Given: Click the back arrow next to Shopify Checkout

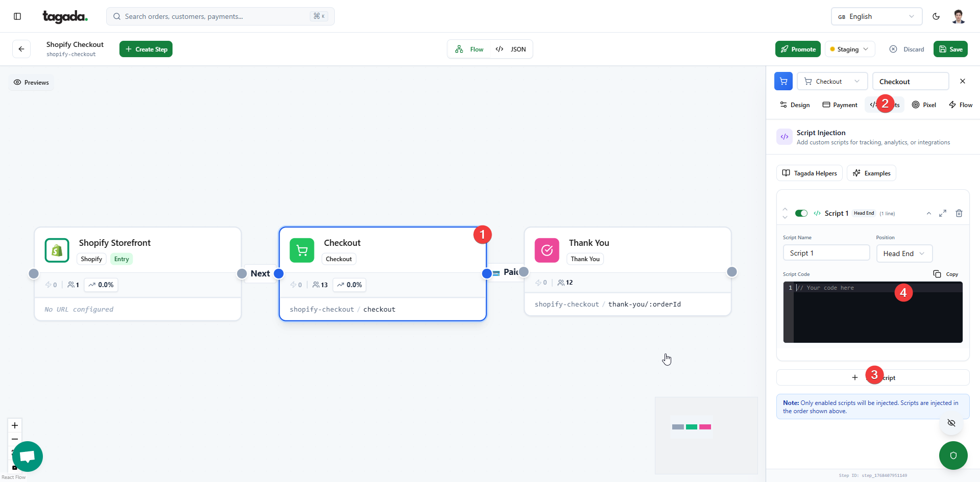Looking at the screenshot, I should pos(21,49).
